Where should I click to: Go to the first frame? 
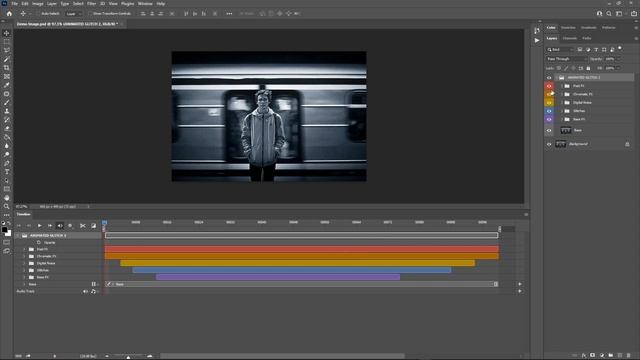(x=19, y=226)
